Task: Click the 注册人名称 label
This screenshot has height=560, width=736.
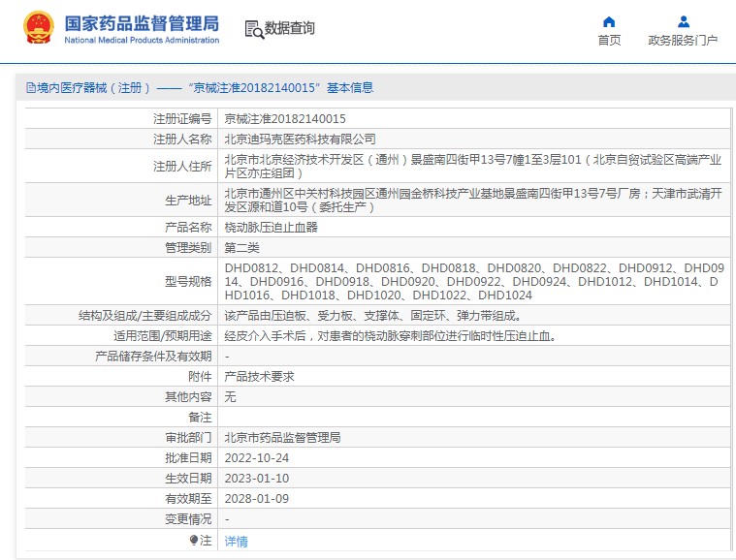Action: [182, 139]
